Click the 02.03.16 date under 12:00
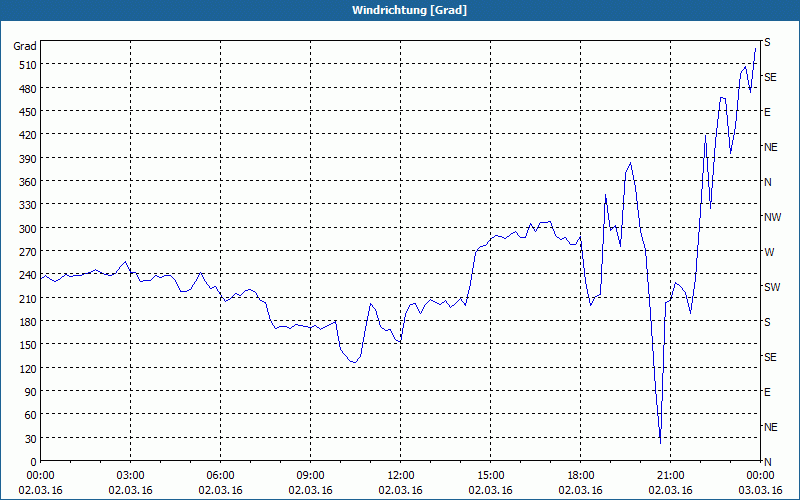Screen dimensions: 800x500 (401, 490)
